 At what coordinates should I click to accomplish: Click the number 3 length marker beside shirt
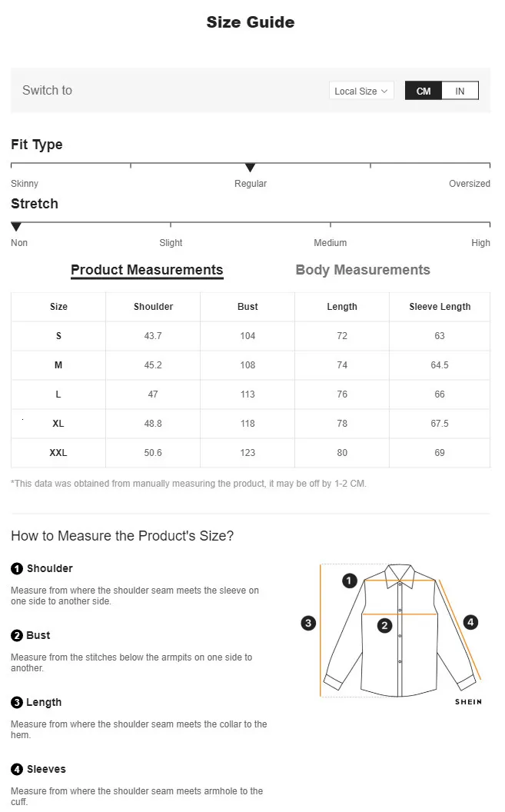(308, 623)
